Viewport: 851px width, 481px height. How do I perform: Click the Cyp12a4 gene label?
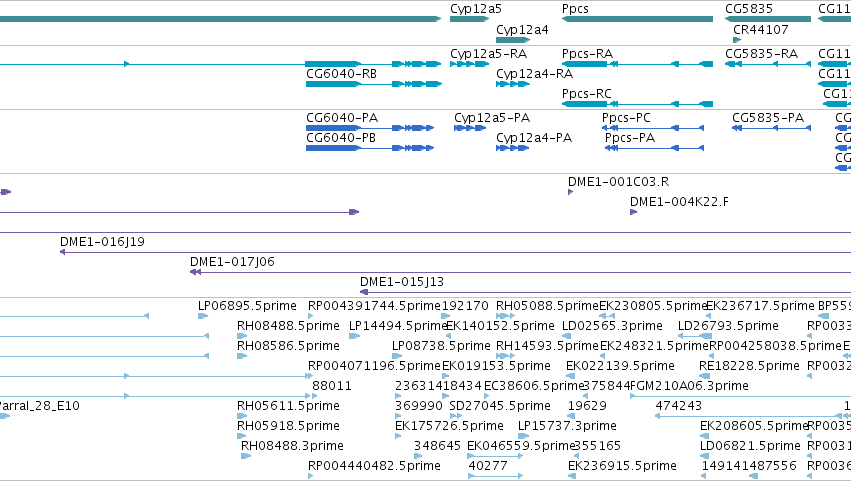(x=522, y=30)
